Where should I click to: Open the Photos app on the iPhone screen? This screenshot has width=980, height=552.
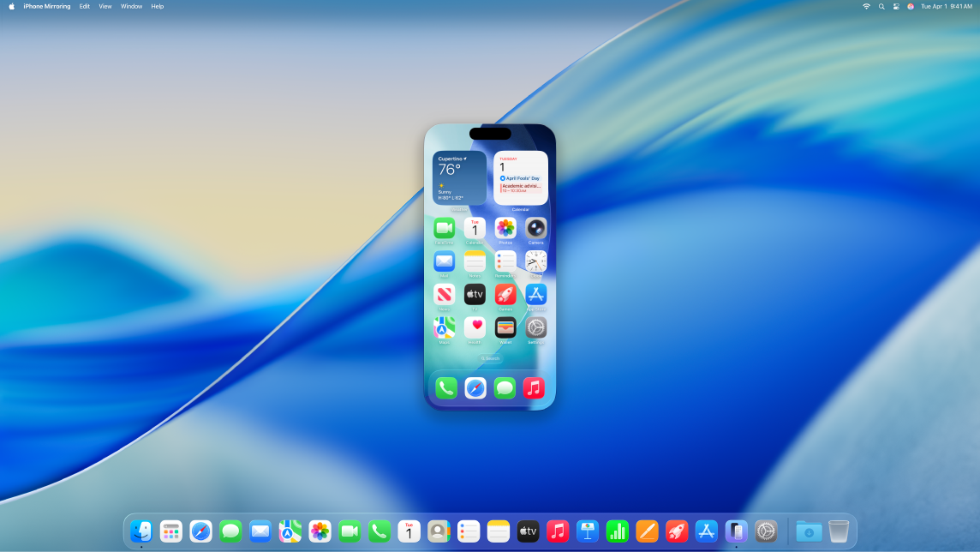[505, 229]
